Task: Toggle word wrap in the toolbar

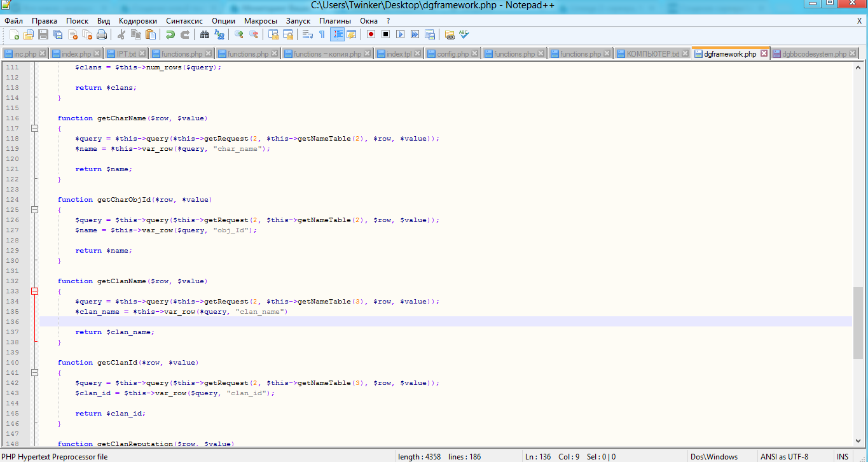Action: (x=307, y=34)
